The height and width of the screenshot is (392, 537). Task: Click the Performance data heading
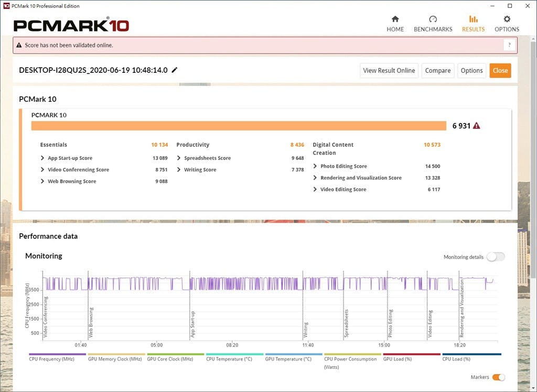[48, 236]
